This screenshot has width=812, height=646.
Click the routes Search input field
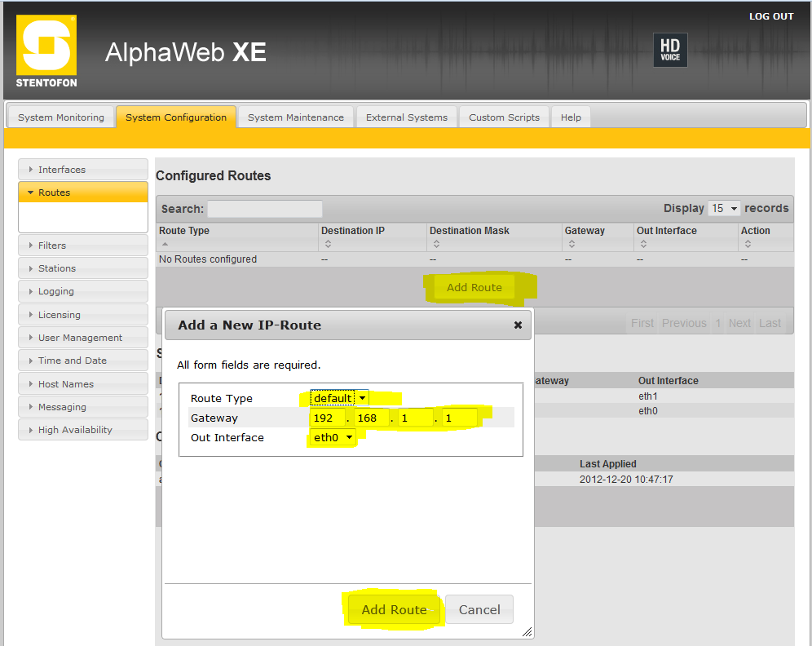click(x=265, y=209)
